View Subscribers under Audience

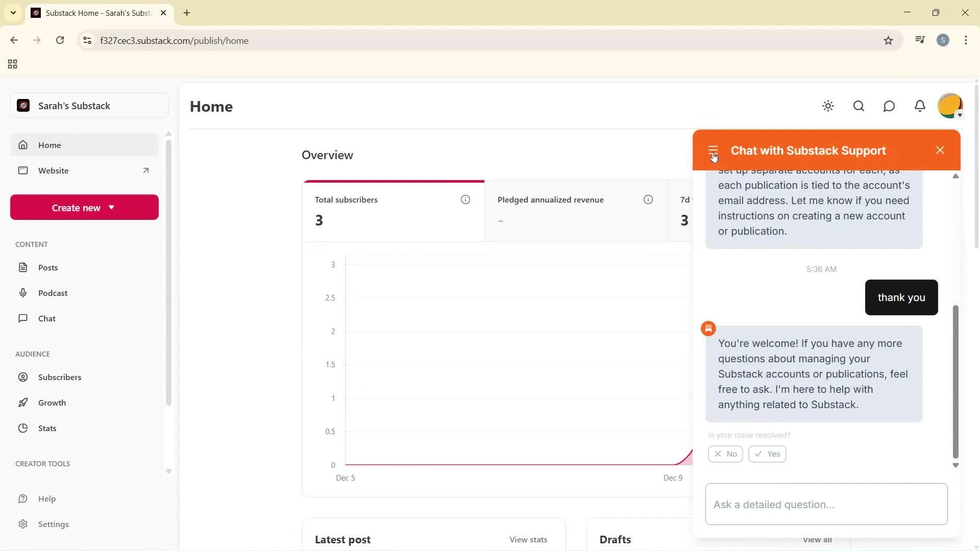coord(60,377)
